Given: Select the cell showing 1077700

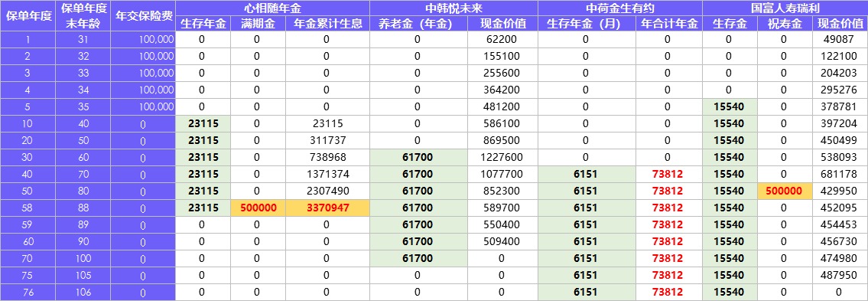Looking at the screenshot, I should (x=502, y=174).
